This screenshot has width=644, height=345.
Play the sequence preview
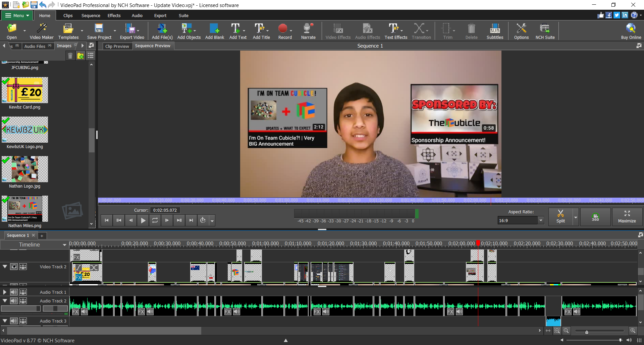pyautogui.click(x=143, y=220)
